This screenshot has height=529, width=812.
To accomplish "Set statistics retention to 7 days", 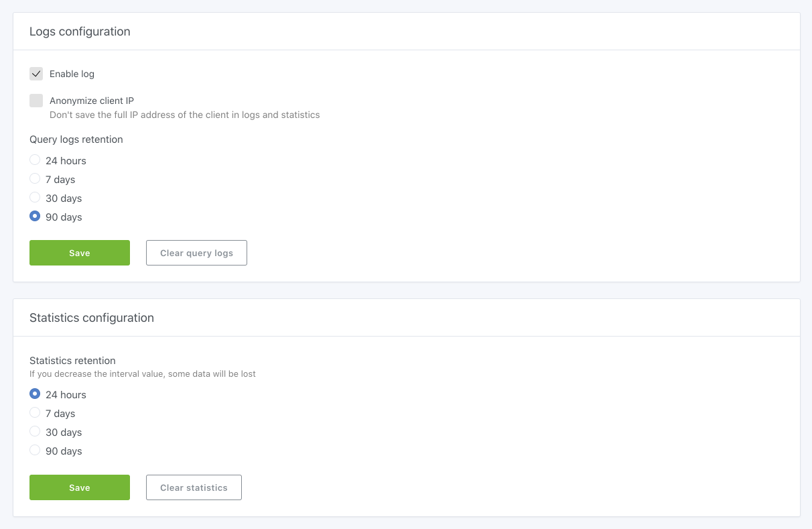I will (36, 413).
